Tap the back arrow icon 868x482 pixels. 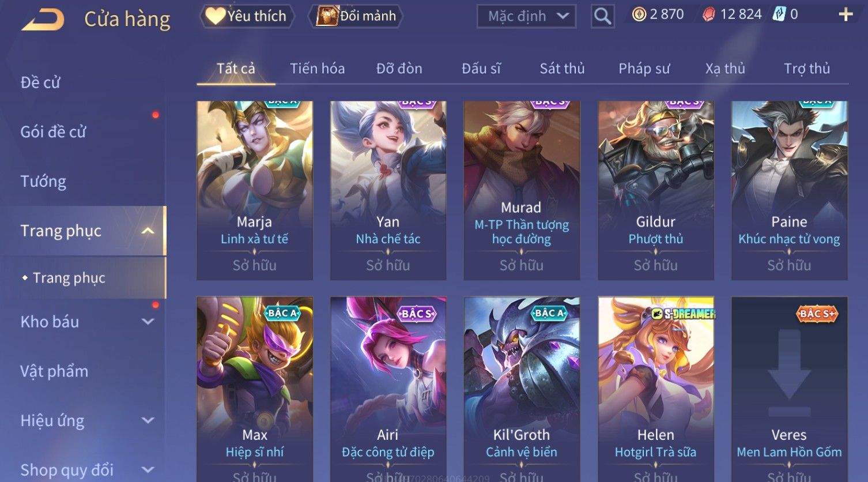[43, 20]
